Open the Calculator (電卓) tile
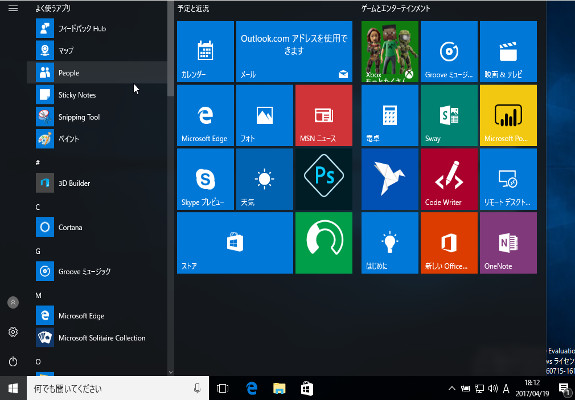The image size is (575, 400). 390,115
